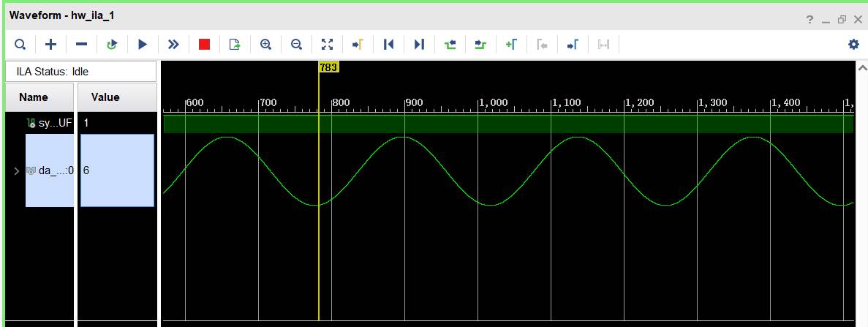Fit waveform to window with zoom-fit icon
The height and width of the screenshot is (327, 868).
point(327,45)
